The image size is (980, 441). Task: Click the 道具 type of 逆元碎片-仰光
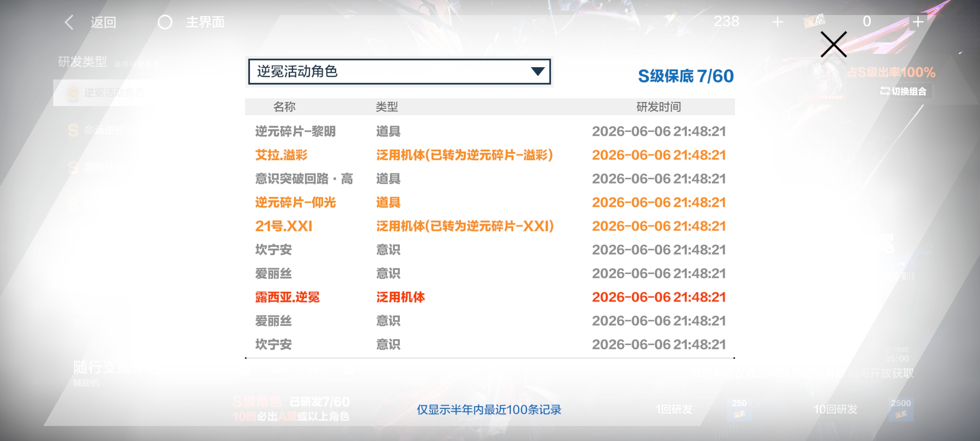pos(388,202)
